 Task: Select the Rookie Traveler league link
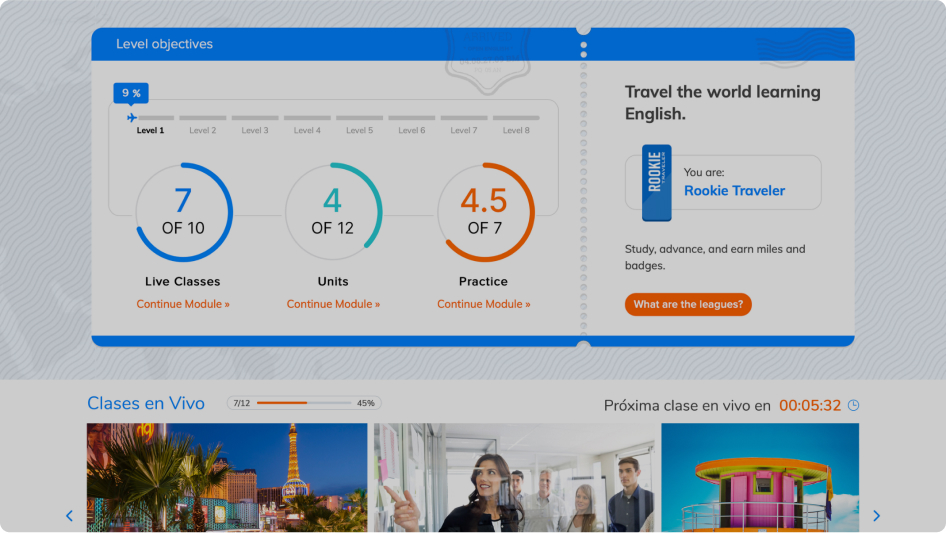(x=734, y=191)
